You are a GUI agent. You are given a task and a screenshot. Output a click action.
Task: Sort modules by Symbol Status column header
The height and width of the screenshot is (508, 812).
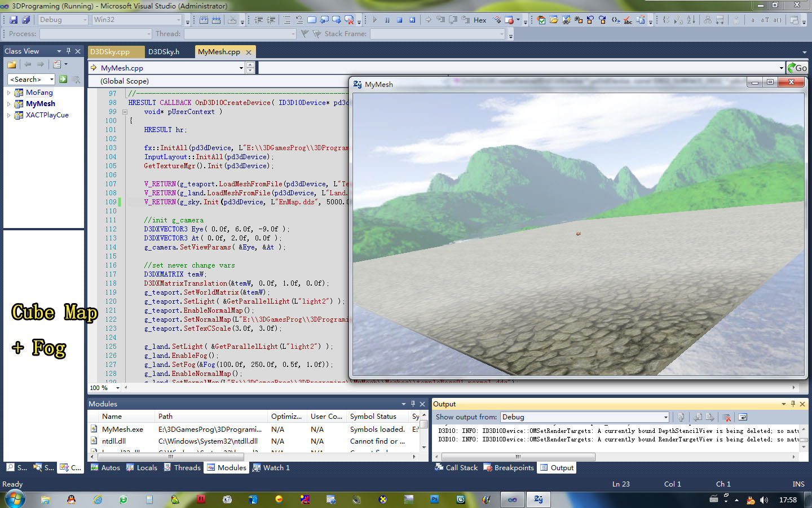pos(373,416)
